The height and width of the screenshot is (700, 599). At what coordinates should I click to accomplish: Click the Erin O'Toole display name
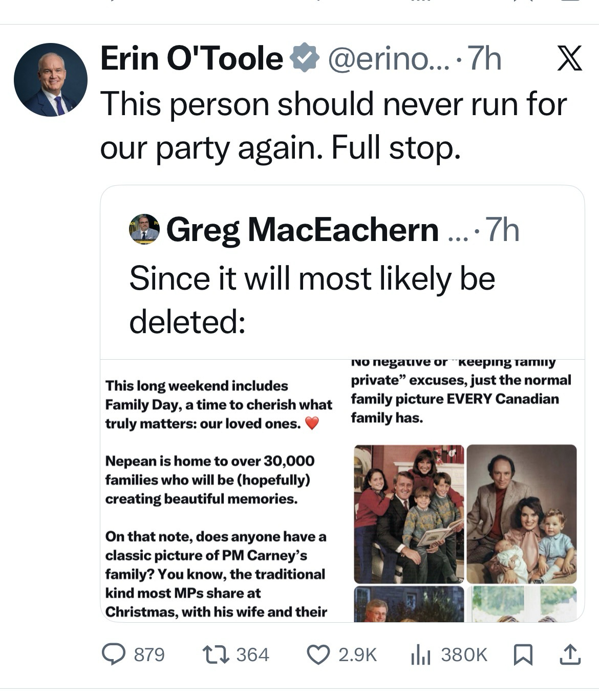coord(191,58)
